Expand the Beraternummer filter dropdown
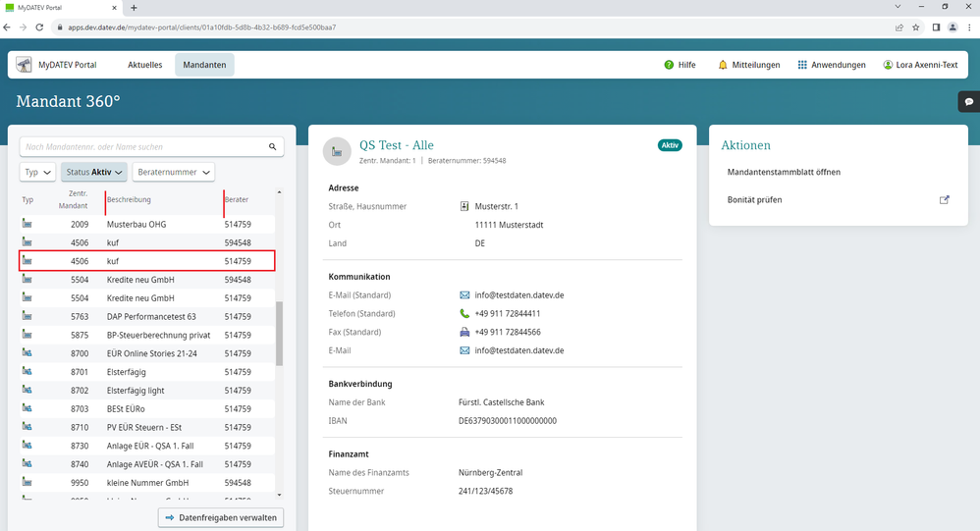 [173, 172]
